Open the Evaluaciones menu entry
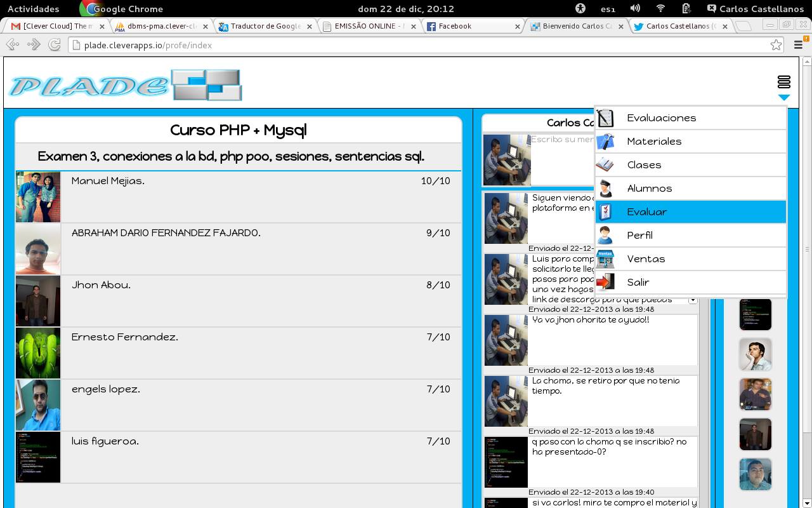Viewport: 812px width, 508px height. pyautogui.click(x=691, y=117)
